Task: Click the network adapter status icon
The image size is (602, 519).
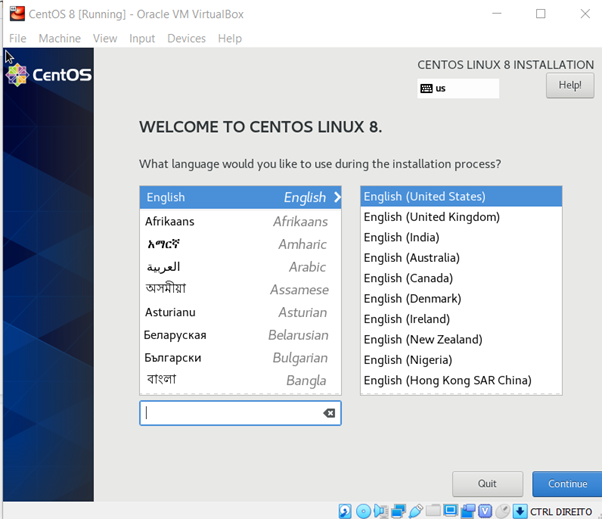Action: (x=398, y=511)
